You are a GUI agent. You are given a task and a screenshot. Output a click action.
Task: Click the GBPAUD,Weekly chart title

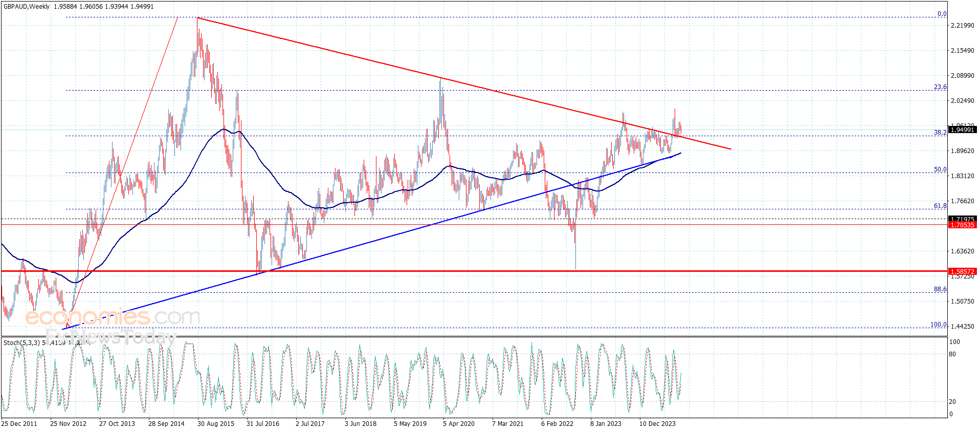point(27,7)
